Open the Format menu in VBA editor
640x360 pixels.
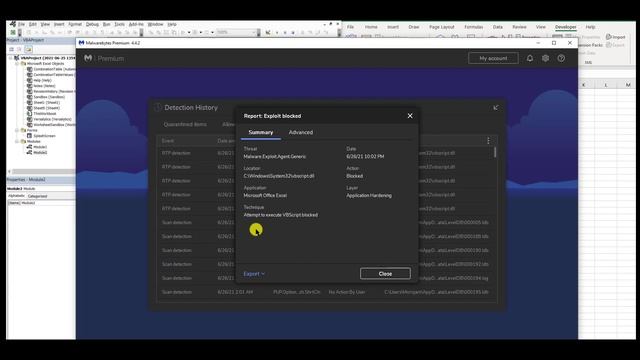75,24
